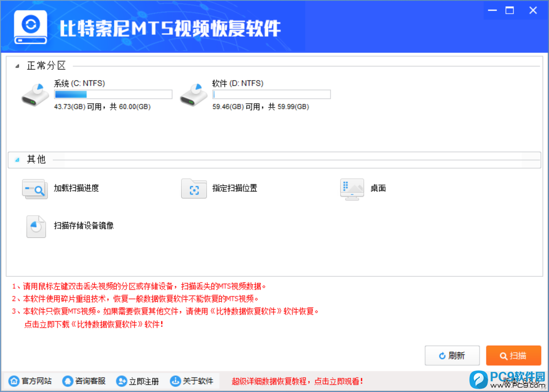The height and width of the screenshot is (392, 549).
Task: Choose the 桌面 desktop icon
Action: point(352,189)
